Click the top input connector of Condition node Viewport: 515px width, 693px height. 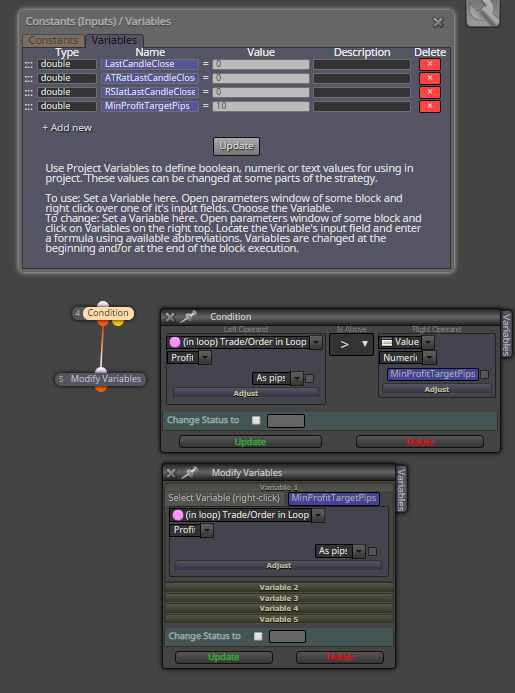[x=103, y=305]
